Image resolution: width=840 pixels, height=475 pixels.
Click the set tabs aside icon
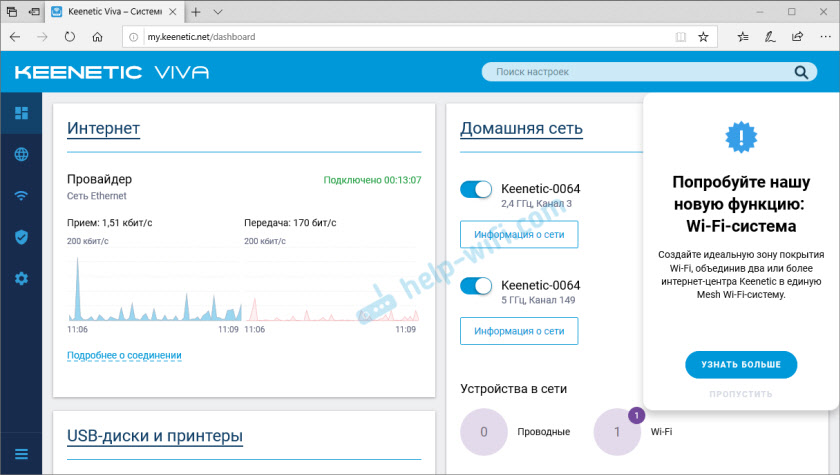[34, 11]
